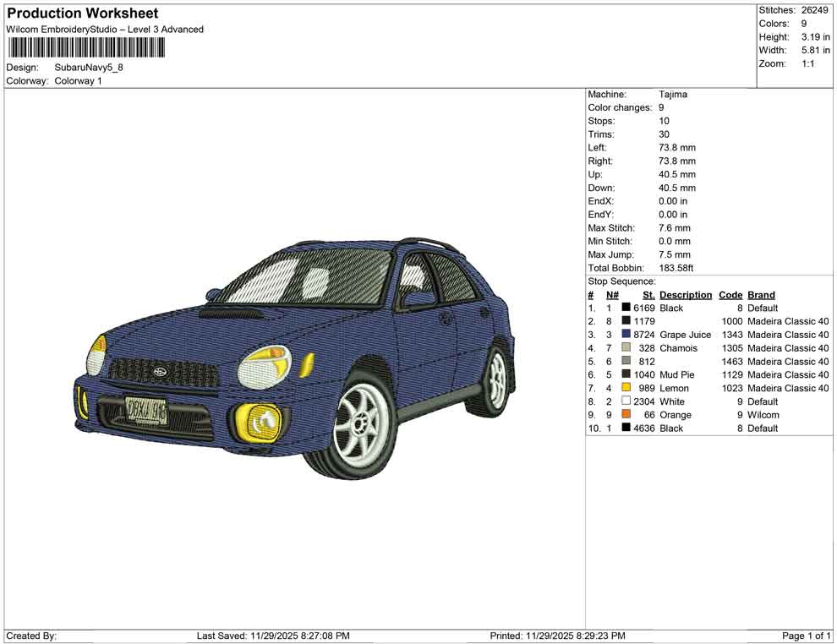Click the Code column header
The width and height of the screenshot is (837, 644).
tap(730, 295)
